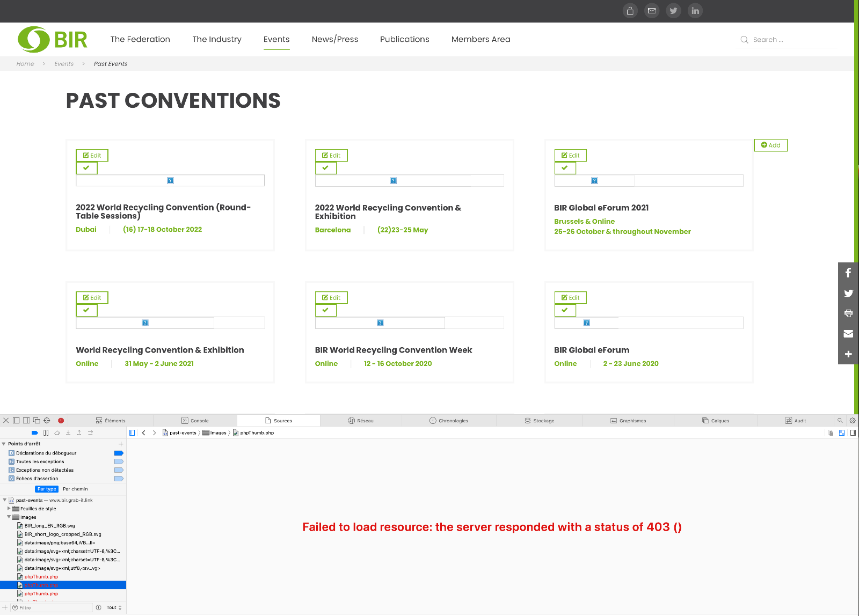Click the LinkedIn icon in top bar

[x=695, y=11]
